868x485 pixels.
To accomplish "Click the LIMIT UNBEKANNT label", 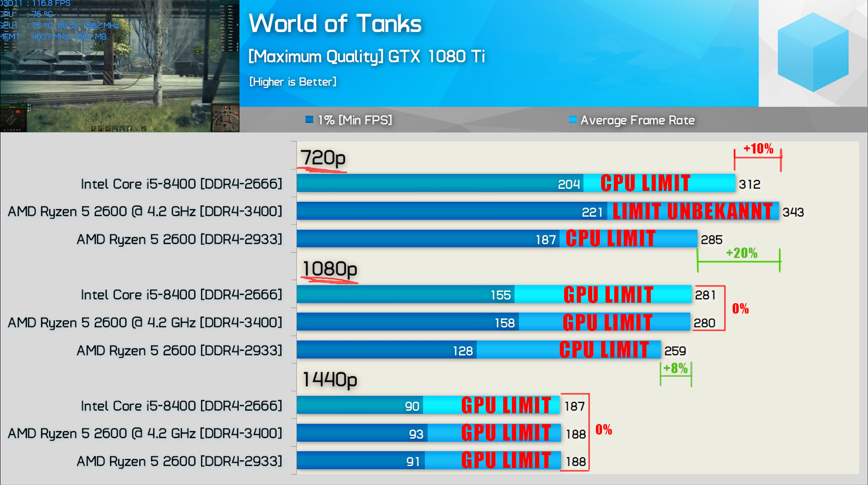I will click(693, 211).
